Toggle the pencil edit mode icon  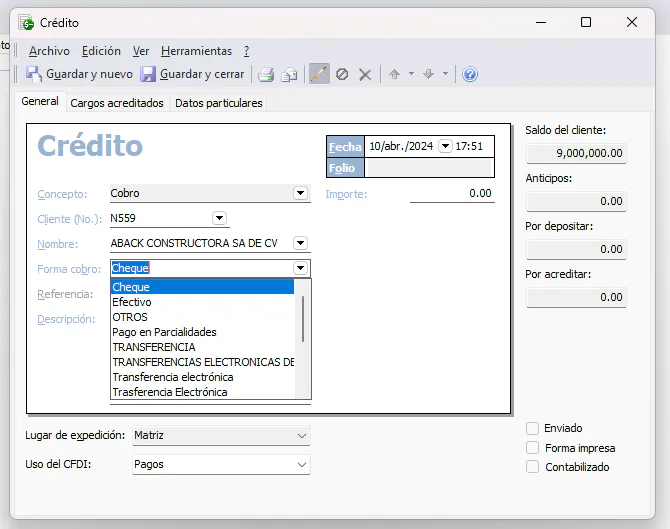(x=319, y=74)
